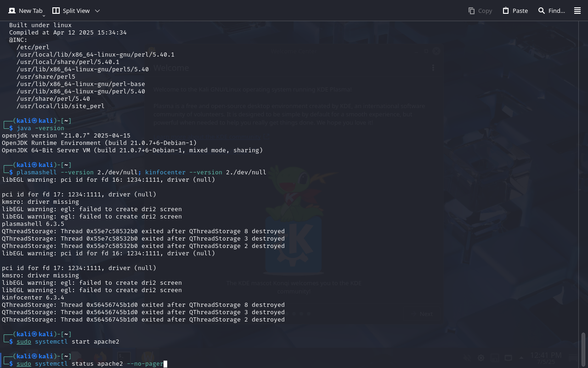
Task: Click the 'Compiled at Apr 12 2025' line
Action: click(x=68, y=32)
